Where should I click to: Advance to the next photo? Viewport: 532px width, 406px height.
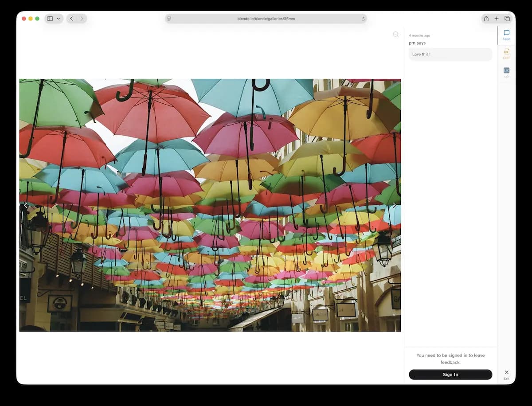point(394,205)
